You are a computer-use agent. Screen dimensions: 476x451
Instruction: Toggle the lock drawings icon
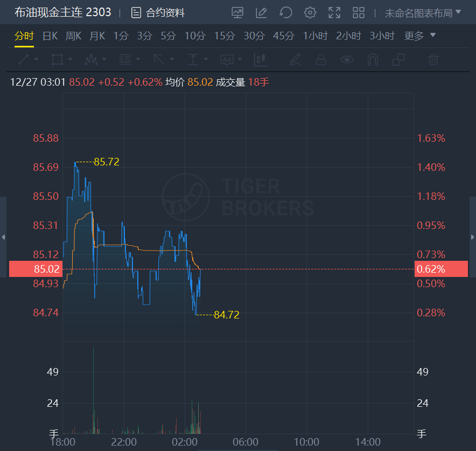pyautogui.click(x=321, y=59)
